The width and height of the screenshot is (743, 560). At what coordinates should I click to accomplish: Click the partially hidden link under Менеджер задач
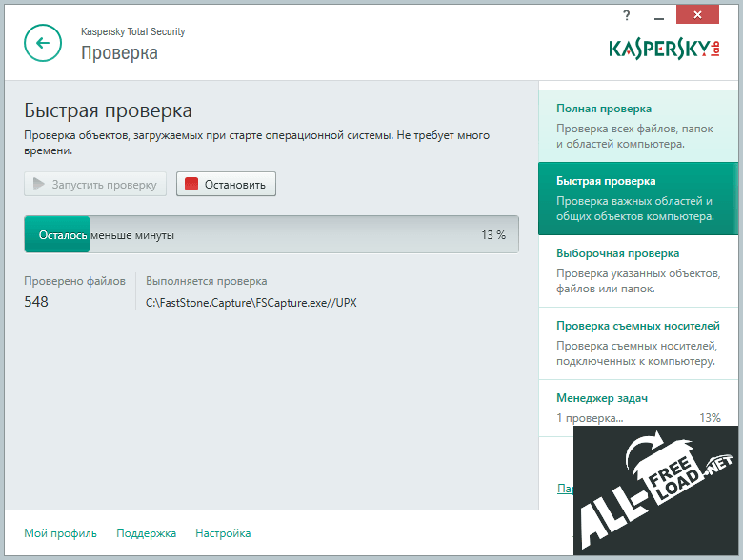point(564,489)
